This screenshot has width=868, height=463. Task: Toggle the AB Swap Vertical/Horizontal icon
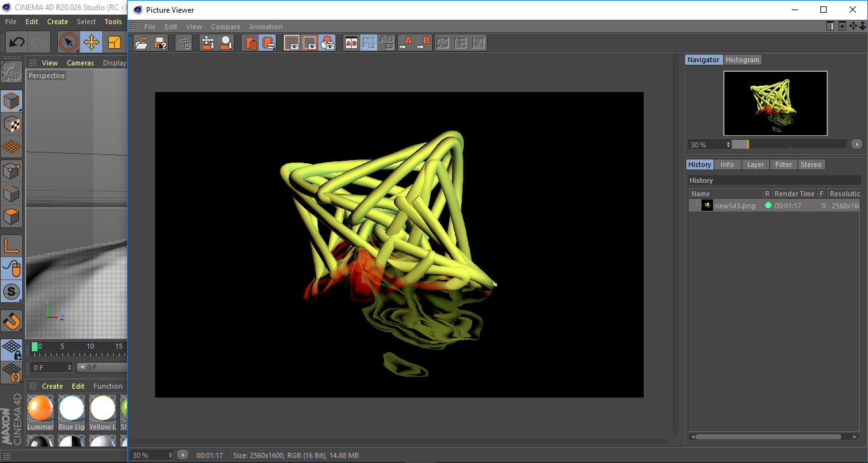[369, 43]
